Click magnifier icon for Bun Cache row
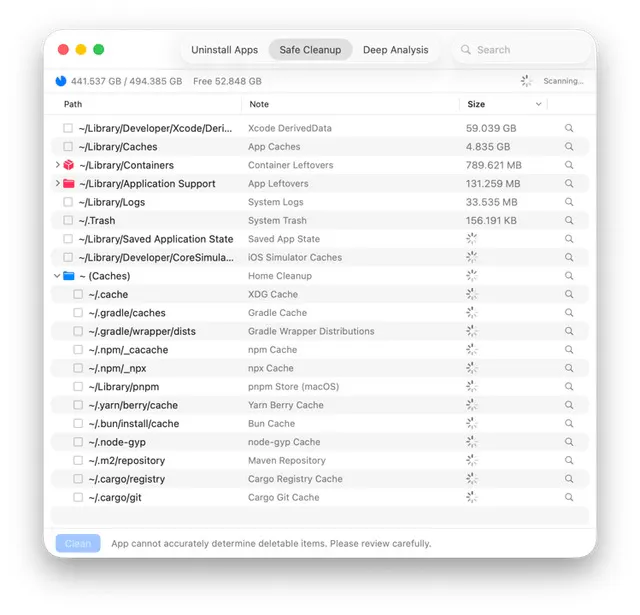Screen dimensions: 640x615 (569, 424)
